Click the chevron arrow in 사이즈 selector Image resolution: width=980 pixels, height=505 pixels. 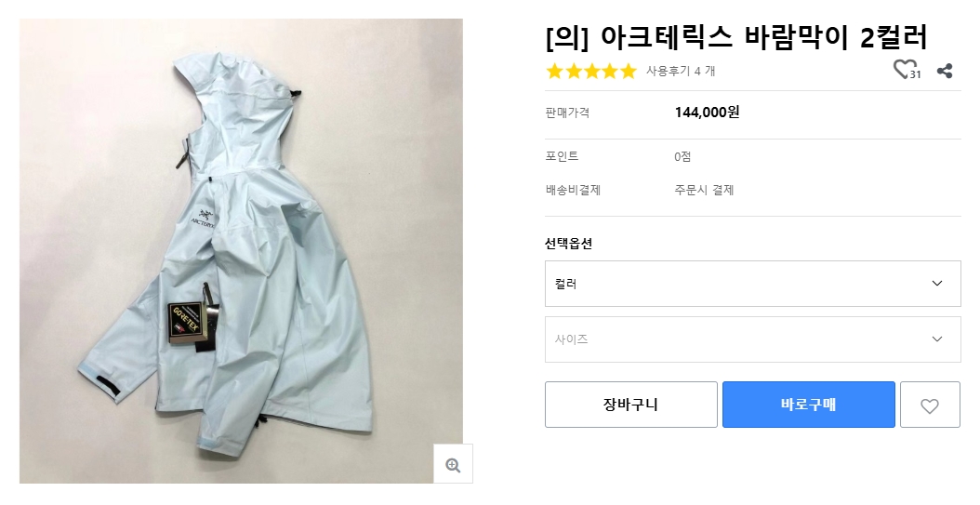coord(936,339)
